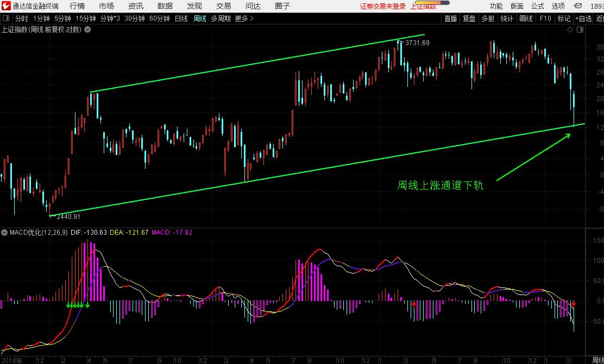This screenshot has width=604, height=364.
Task: Open the 版面 menu
Action: [x=517, y=6]
